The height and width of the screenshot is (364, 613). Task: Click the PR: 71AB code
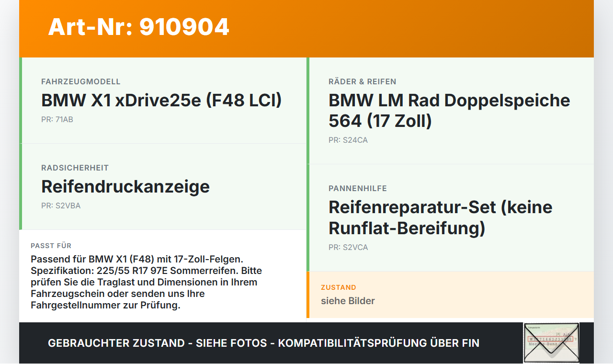point(57,119)
